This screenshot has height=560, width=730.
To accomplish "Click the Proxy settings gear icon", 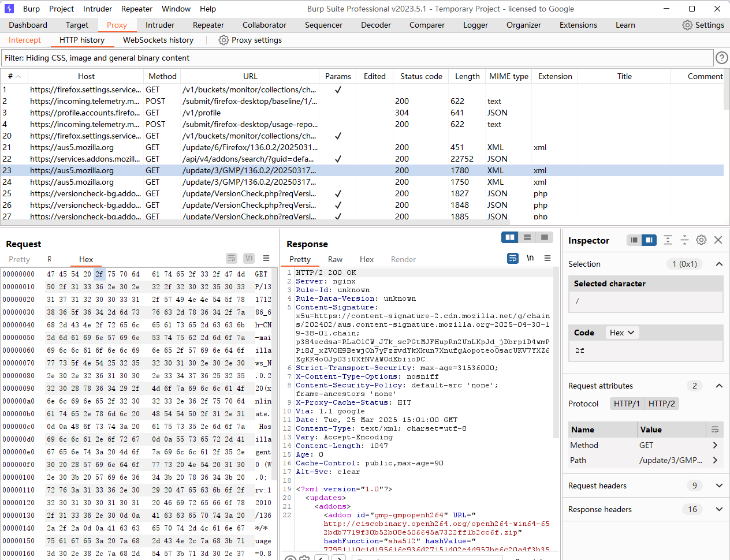I will click(x=224, y=40).
